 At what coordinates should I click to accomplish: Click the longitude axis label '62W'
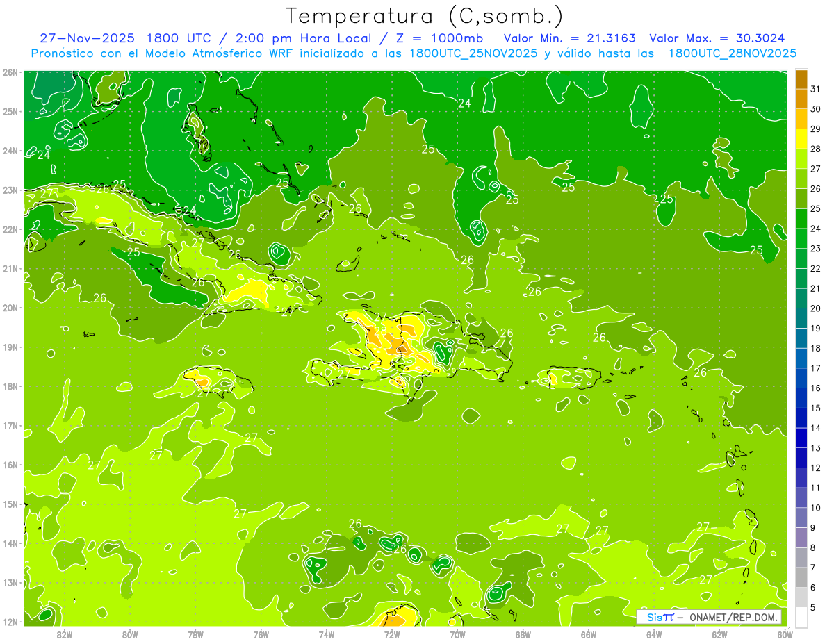[719, 634]
